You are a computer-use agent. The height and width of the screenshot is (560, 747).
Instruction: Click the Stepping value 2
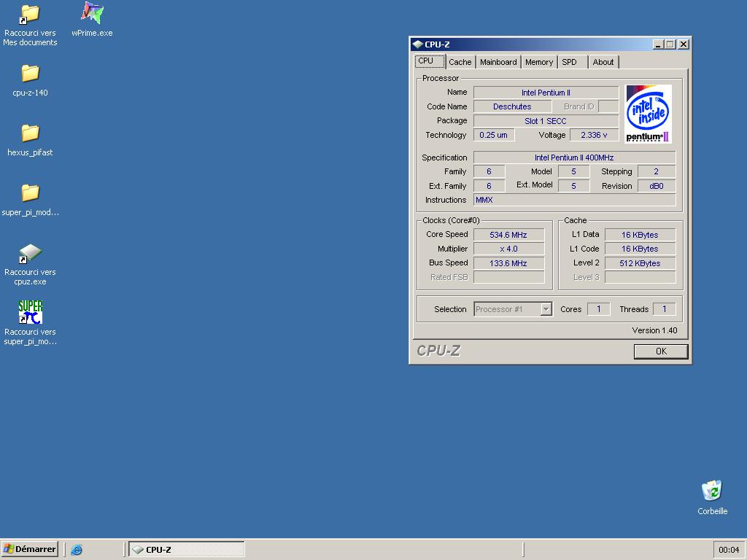click(657, 171)
